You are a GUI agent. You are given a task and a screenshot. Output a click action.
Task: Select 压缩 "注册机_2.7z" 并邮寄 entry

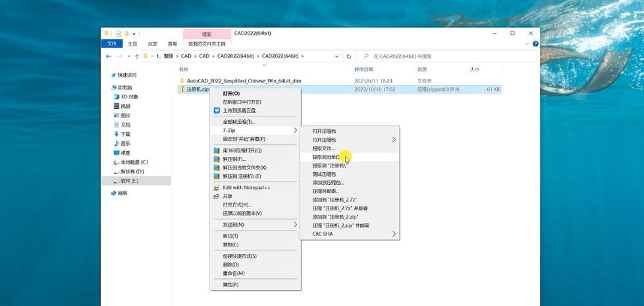340,208
